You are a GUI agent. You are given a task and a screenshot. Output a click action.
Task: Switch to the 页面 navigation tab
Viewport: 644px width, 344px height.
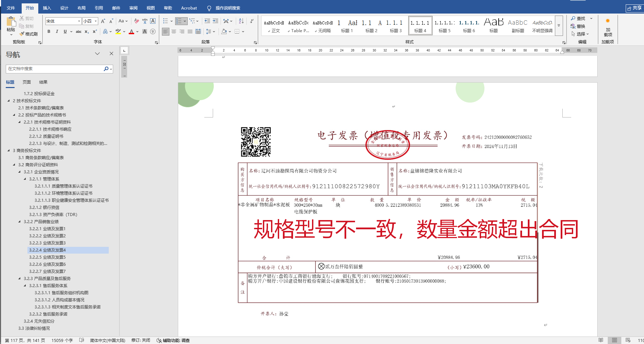click(x=26, y=82)
